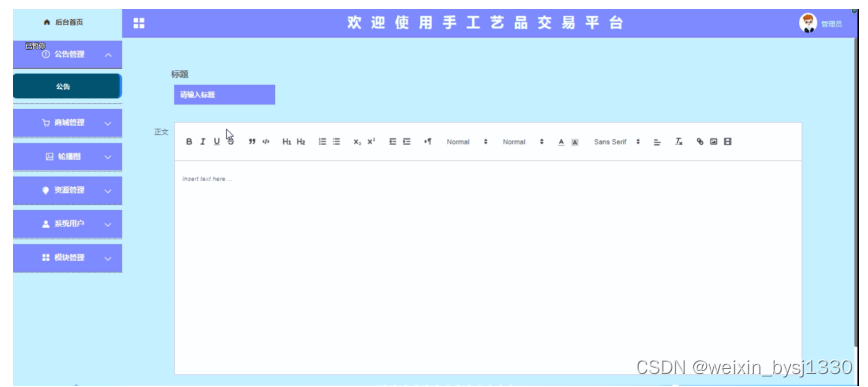Clear text formatting

(x=679, y=142)
